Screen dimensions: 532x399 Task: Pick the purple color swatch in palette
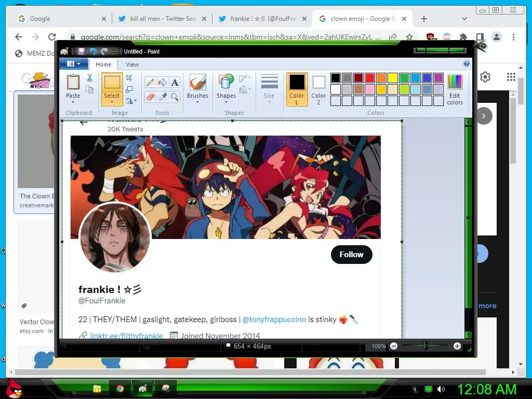pos(438,78)
